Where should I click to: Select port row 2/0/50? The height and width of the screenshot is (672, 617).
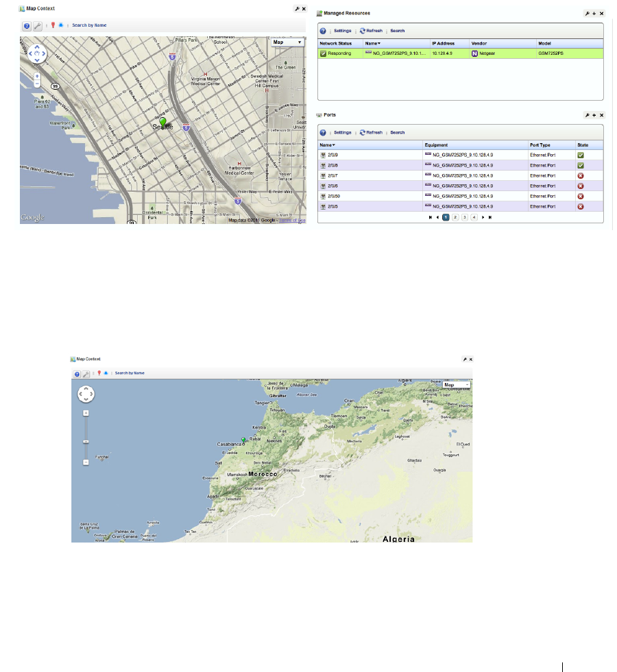461,197
